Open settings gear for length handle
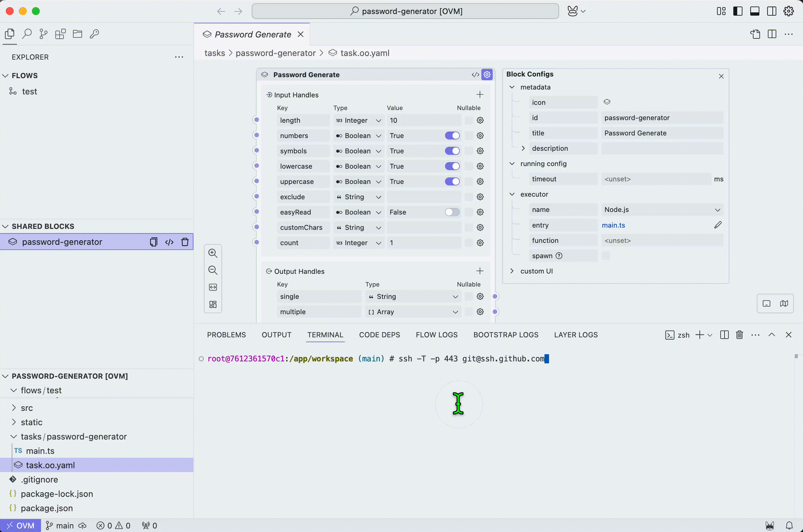Screen dimensions: 803x532 pos(480,120)
